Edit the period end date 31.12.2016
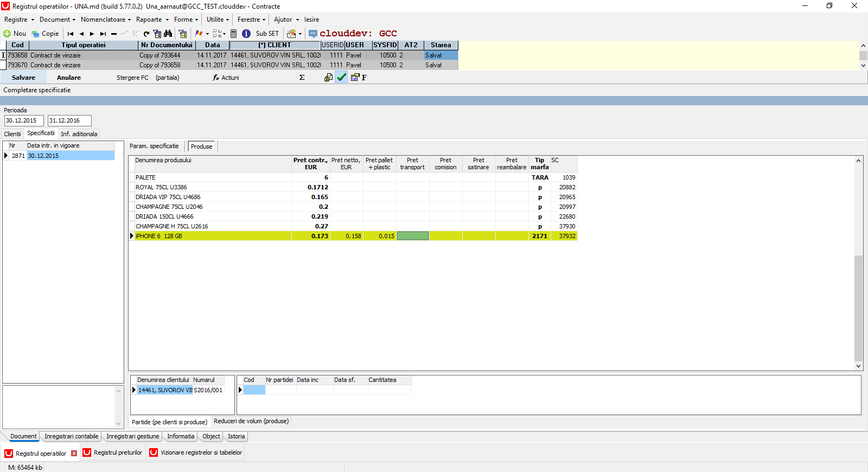The width and height of the screenshot is (868, 472). coord(69,120)
